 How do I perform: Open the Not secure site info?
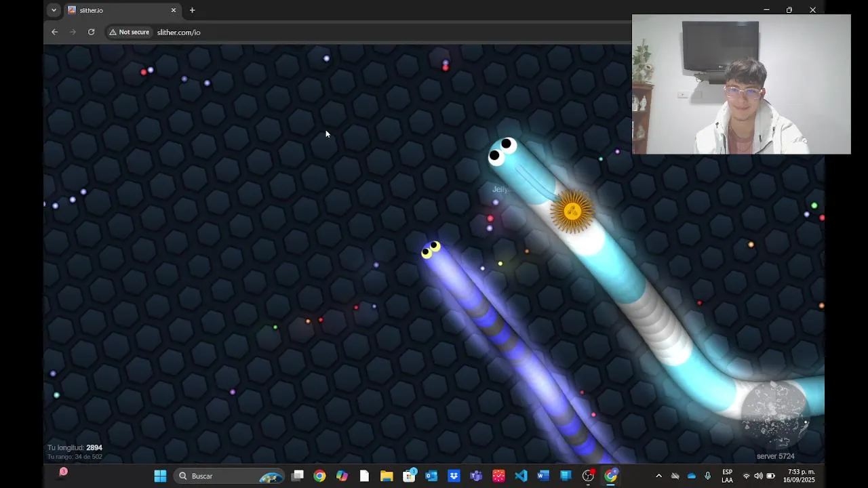(x=130, y=32)
